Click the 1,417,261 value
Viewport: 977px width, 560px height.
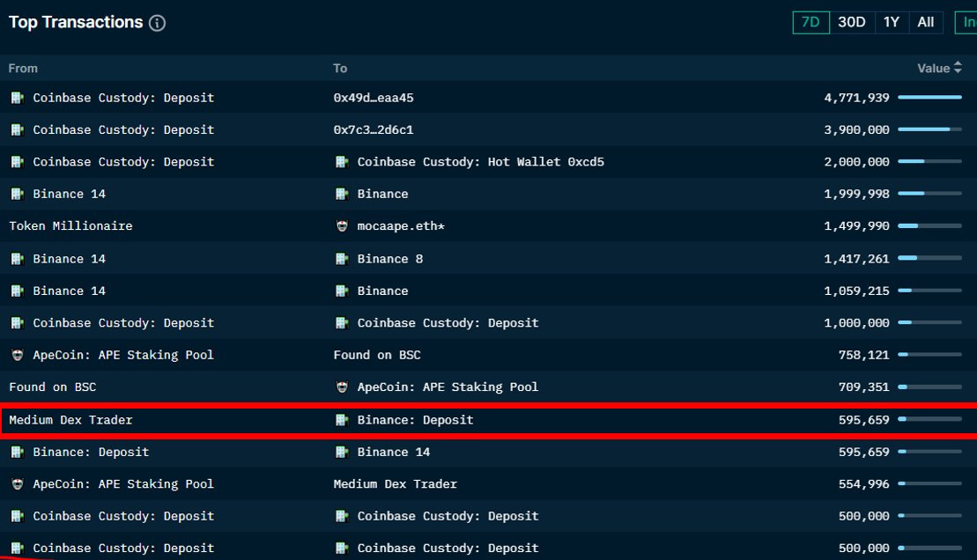coord(856,259)
